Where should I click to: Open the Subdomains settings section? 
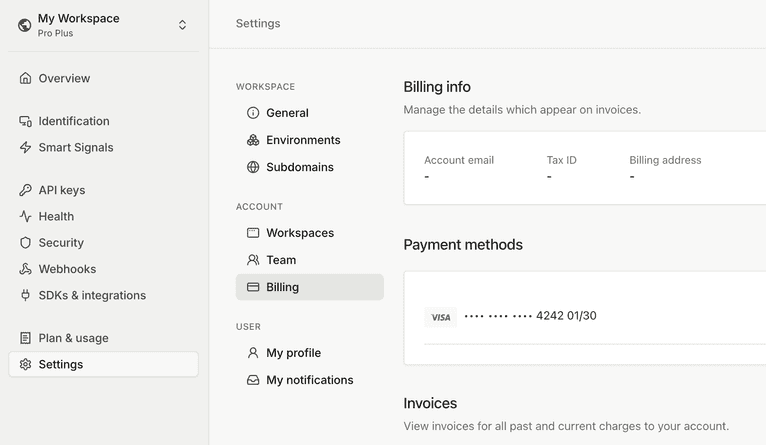click(300, 167)
